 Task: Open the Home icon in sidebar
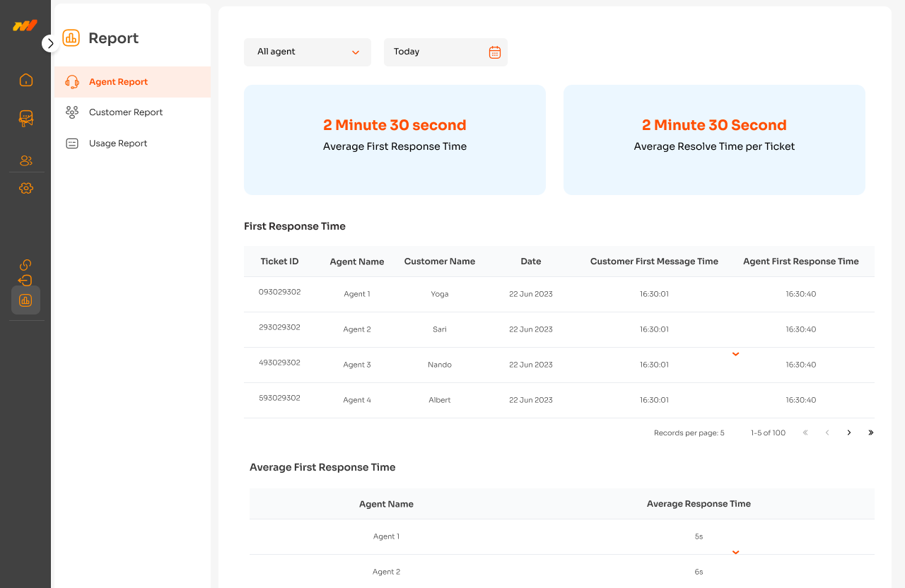26,80
